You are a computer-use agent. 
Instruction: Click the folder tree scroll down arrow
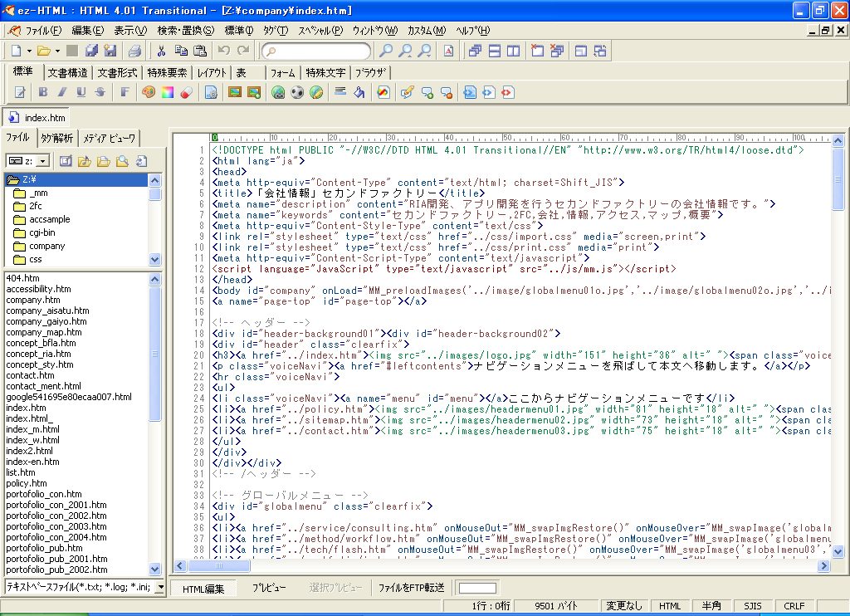(155, 259)
